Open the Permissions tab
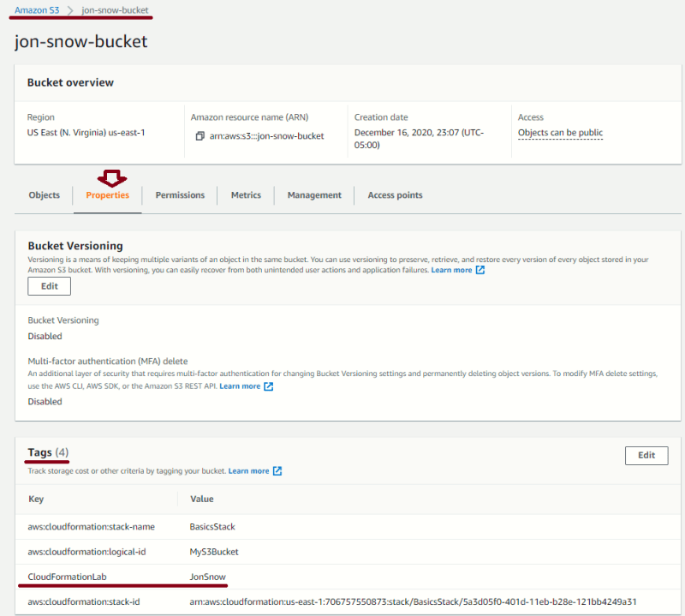 click(180, 195)
